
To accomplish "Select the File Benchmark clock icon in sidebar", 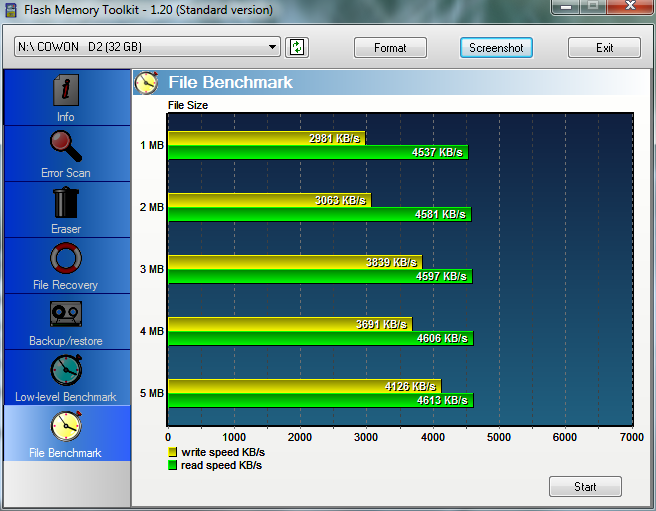I will tap(66, 426).
